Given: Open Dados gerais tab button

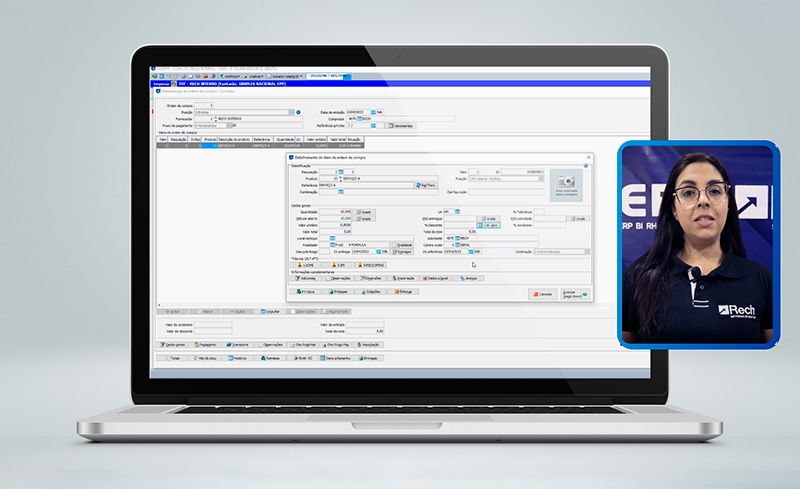Looking at the screenshot, I should coord(173,345).
